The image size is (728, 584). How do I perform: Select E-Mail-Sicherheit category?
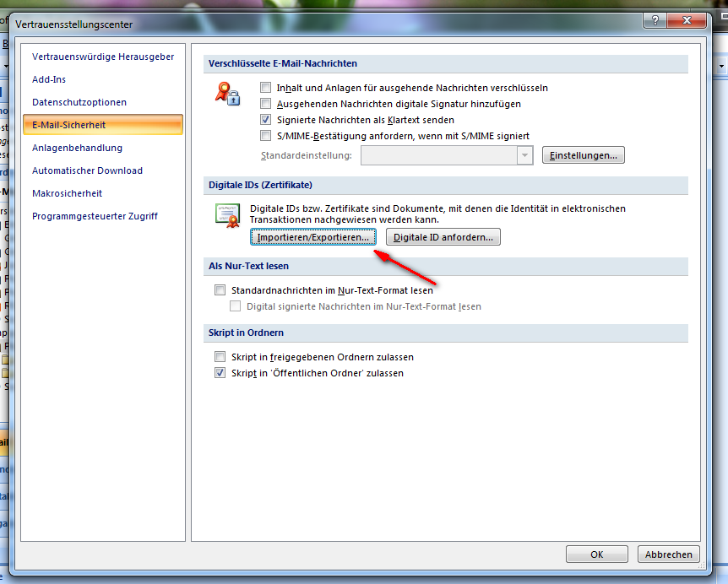[102, 125]
